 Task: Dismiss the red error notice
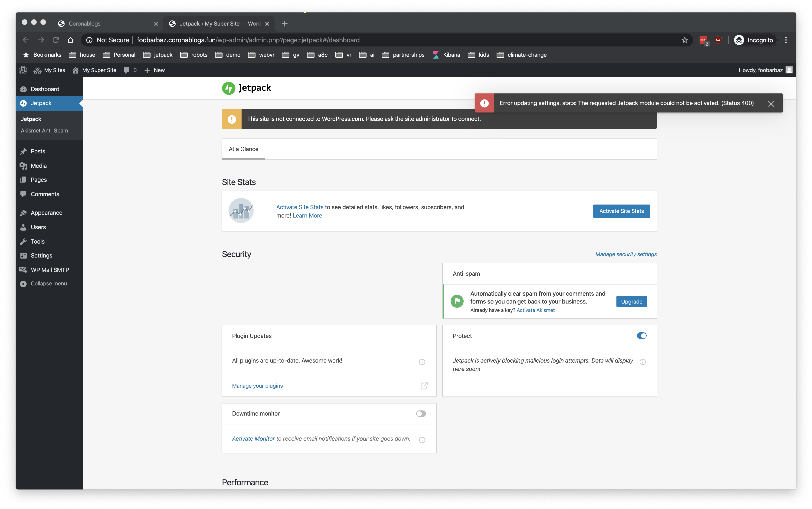click(771, 104)
